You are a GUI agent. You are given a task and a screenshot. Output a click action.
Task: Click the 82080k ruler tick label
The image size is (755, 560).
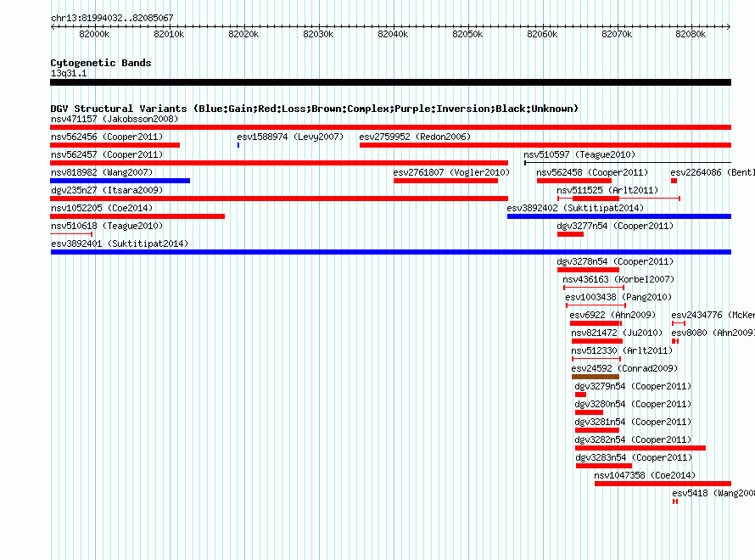click(690, 34)
